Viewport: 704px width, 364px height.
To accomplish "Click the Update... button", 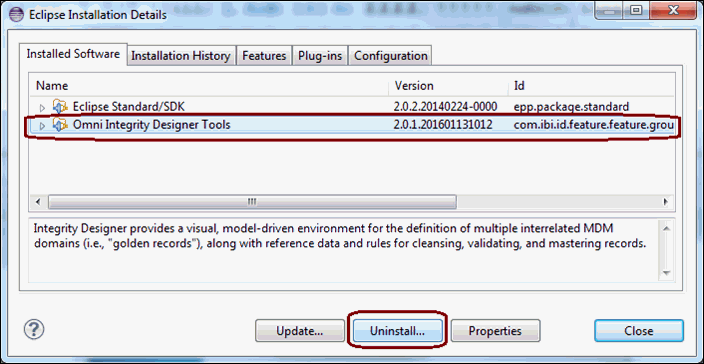I will click(299, 331).
